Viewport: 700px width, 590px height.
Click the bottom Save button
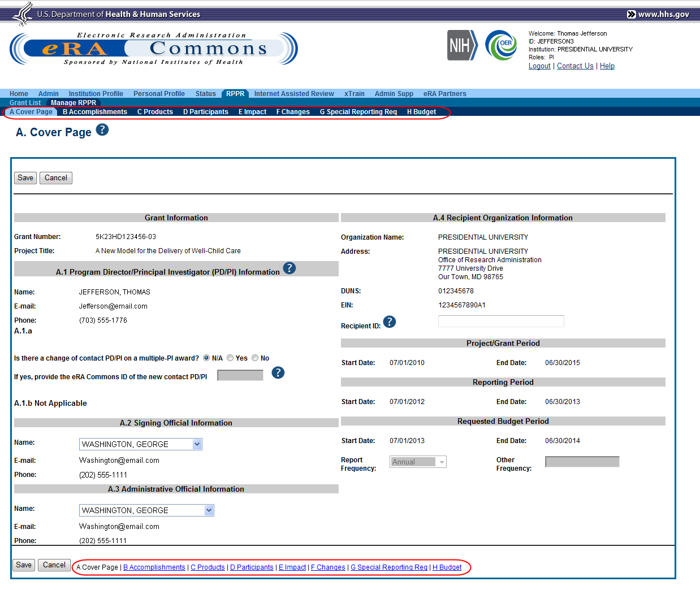[24, 565]
